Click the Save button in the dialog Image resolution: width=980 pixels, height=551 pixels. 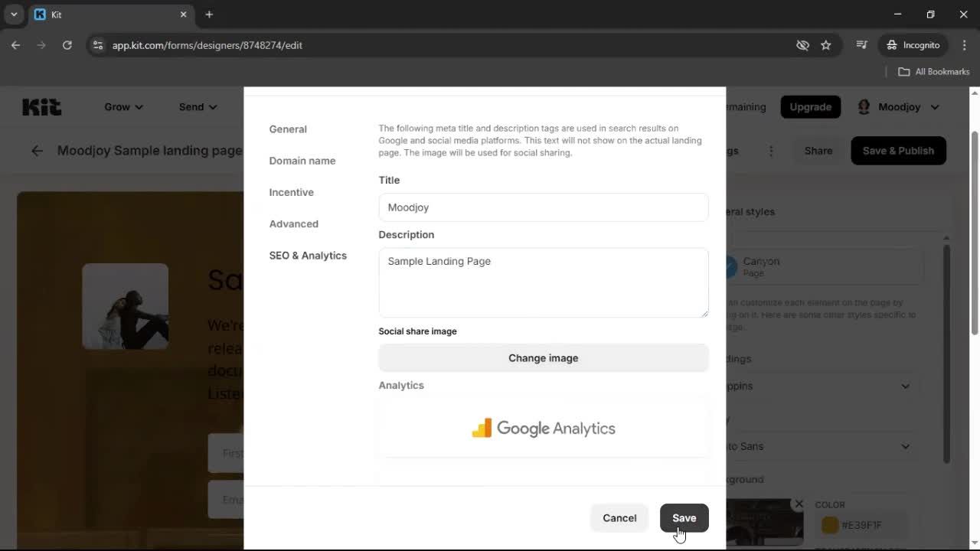click(x=683, y=518)
